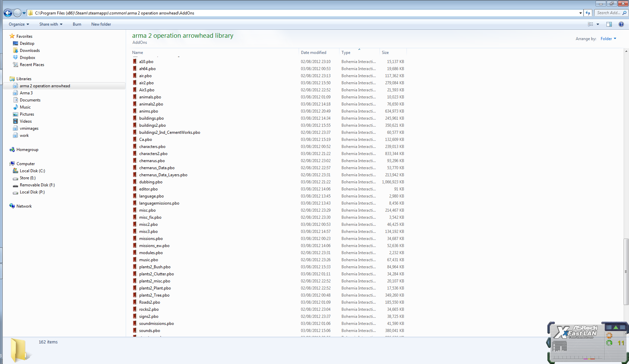Select chernarus_Data_Layers.pbo file
Image resolution: width=629 pixels, height=364 pixels.
point(163,175)
